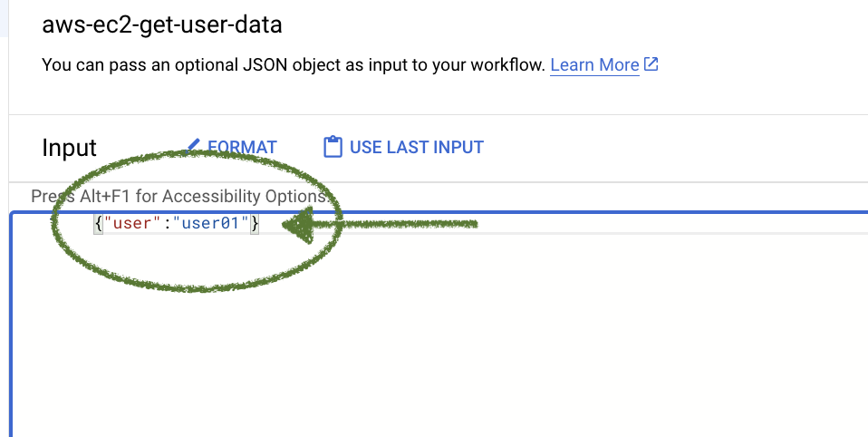Select the aws-ec2-get-user-data workflow title
This screenshot has width=868, height=437.
click(162, 24)
